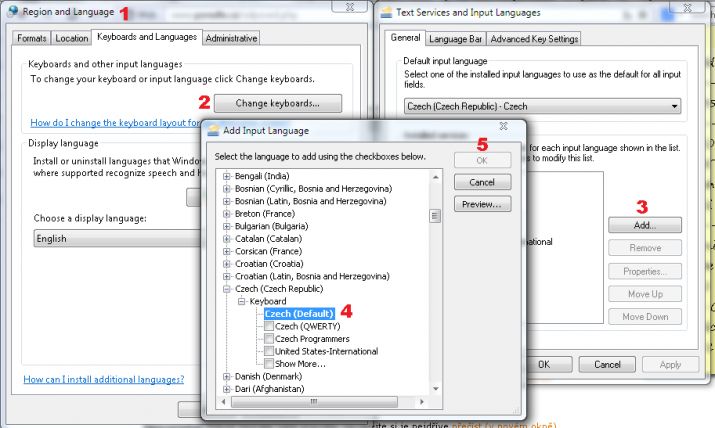Click the horizontal scroll left arrow
This screenshot has width=715, height=428.
(223, 402)
